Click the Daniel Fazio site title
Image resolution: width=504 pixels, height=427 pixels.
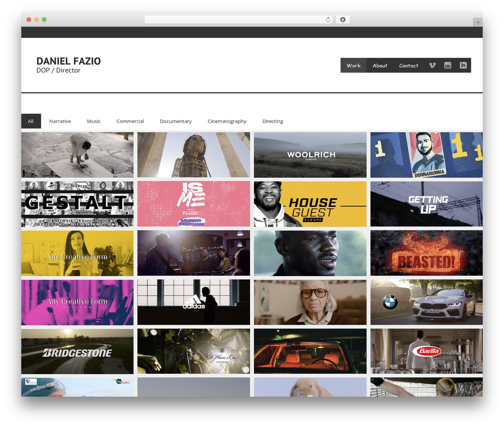(69, 61)
